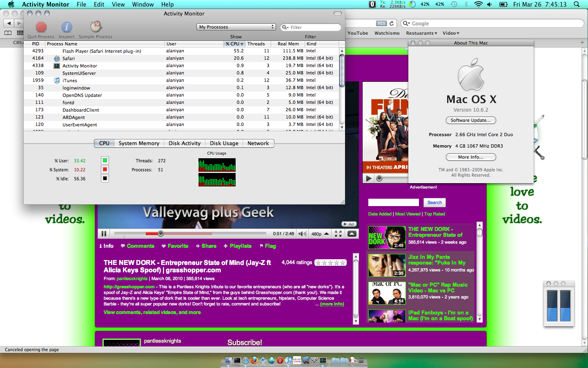This screenshot has height=368, width=588.
Task: Open the Inspect info icon
Action: click(67, 27)
